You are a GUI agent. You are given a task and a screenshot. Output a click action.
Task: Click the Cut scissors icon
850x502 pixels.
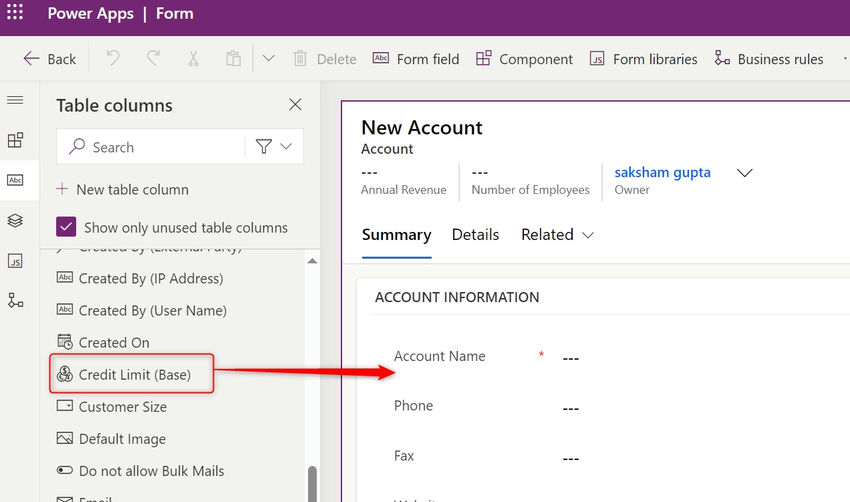[x=193, y=59]
